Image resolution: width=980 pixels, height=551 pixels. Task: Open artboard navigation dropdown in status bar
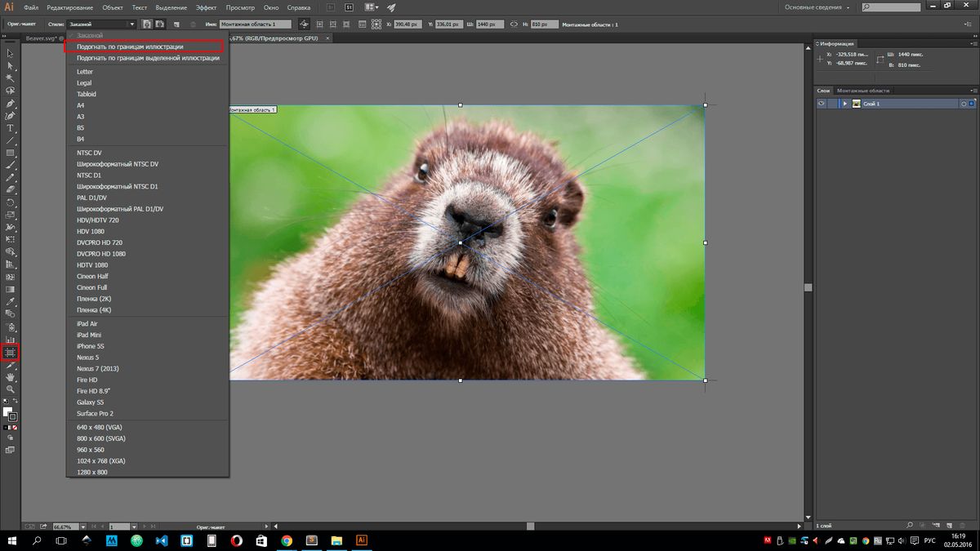pyautogui.click(x=133, y=527)
